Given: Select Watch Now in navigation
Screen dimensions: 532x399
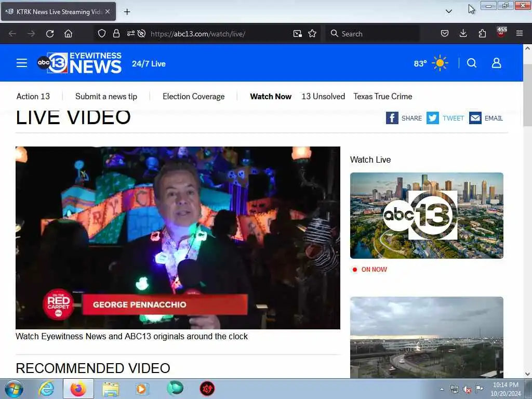Looking at the screenshot, I should click(271, 96).
